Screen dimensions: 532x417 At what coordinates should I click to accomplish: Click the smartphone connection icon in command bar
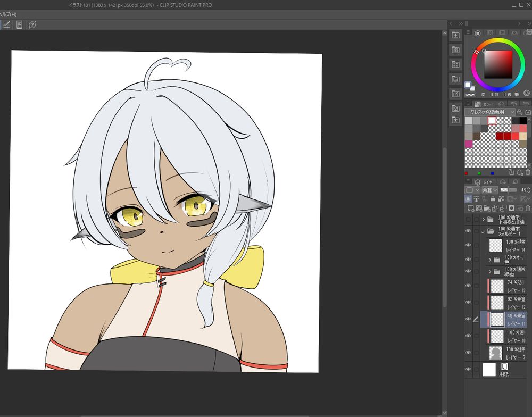tap(19, 24)
